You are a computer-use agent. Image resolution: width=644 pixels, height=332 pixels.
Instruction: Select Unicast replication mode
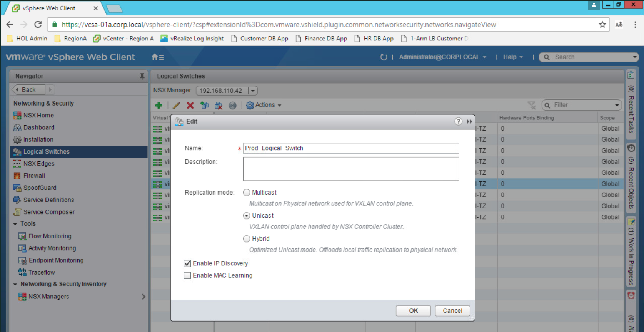247,216
